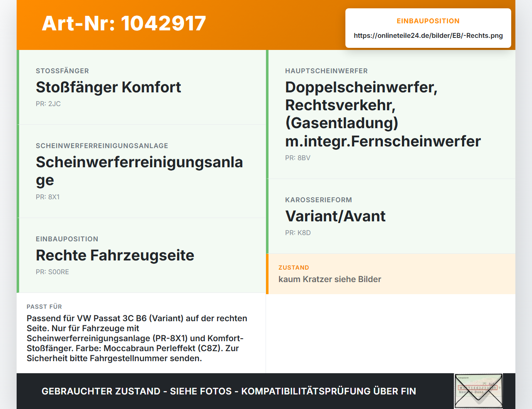Select the Variant/Avant title
This screenshot has width=532, height=409.
pos(335,216)
